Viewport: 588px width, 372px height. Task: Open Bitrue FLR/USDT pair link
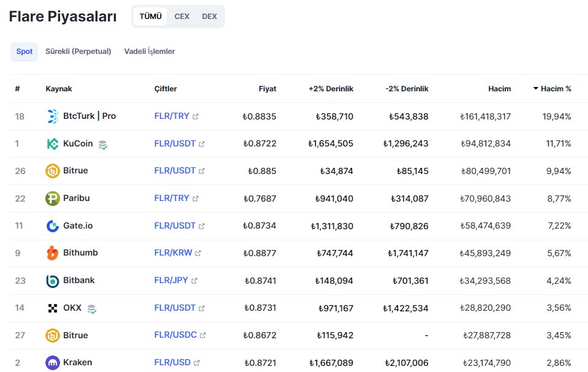[175, 170]
